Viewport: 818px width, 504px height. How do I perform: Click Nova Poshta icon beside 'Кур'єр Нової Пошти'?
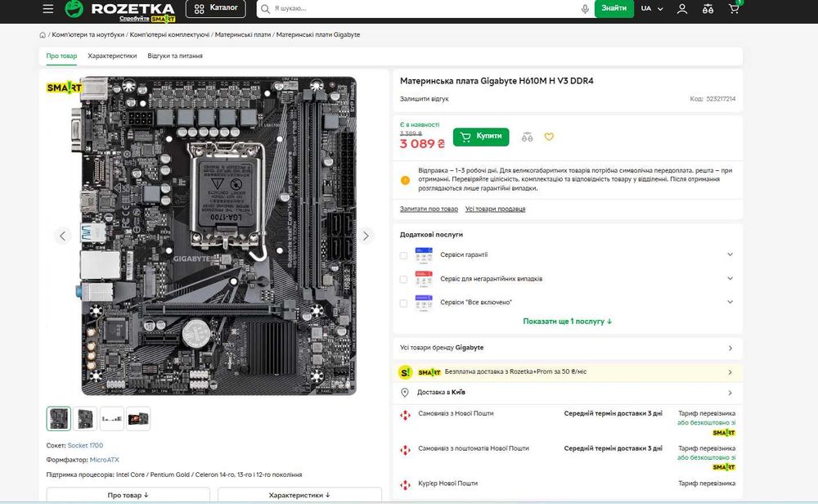pyautogui.click(x=406, y=484)
